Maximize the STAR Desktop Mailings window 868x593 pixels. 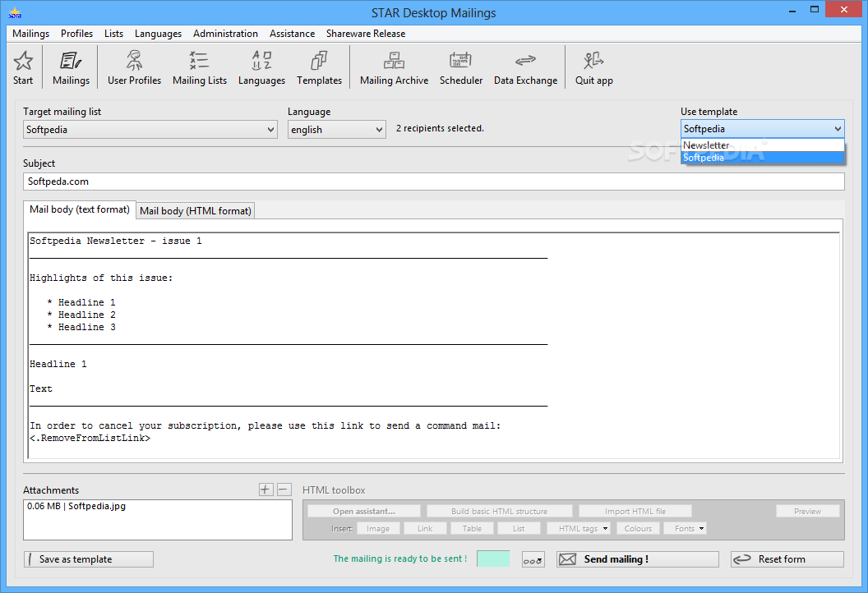tap(815, 9)
